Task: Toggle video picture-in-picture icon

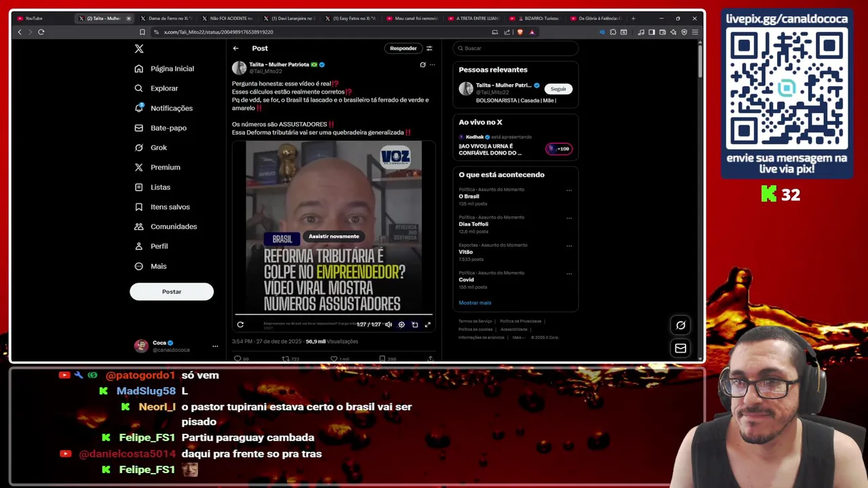Action: tap(414, 325)
